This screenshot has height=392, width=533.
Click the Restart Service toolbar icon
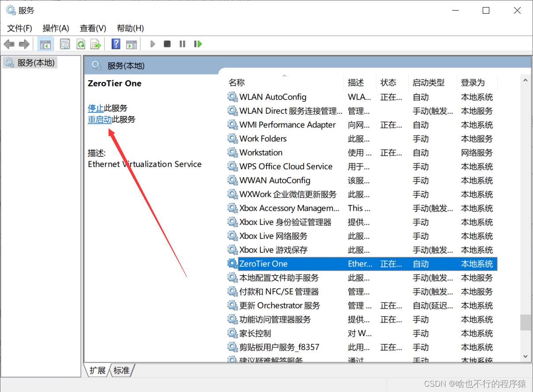click(x=198, y=44)
